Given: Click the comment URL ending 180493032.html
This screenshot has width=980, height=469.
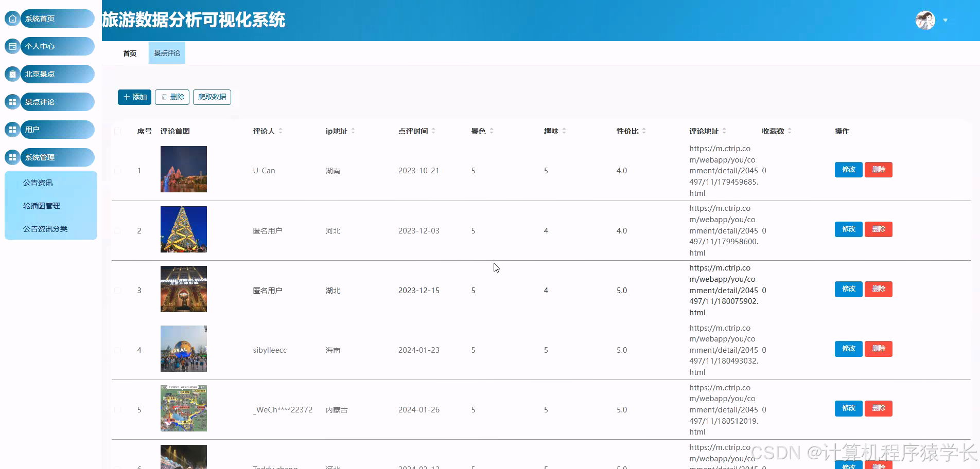Looking at the screenshot, I should (x=724, y=350).
